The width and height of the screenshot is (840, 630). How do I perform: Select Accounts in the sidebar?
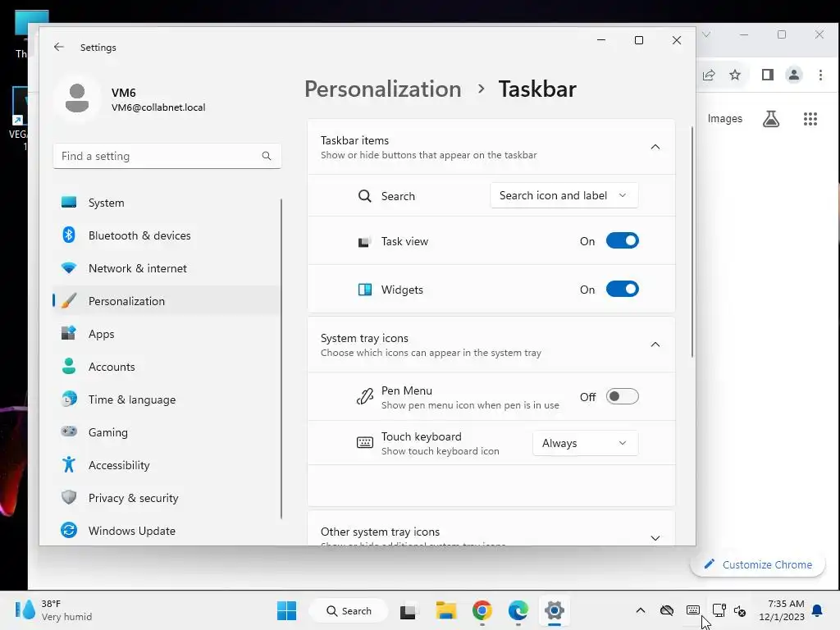coord(167,367)
